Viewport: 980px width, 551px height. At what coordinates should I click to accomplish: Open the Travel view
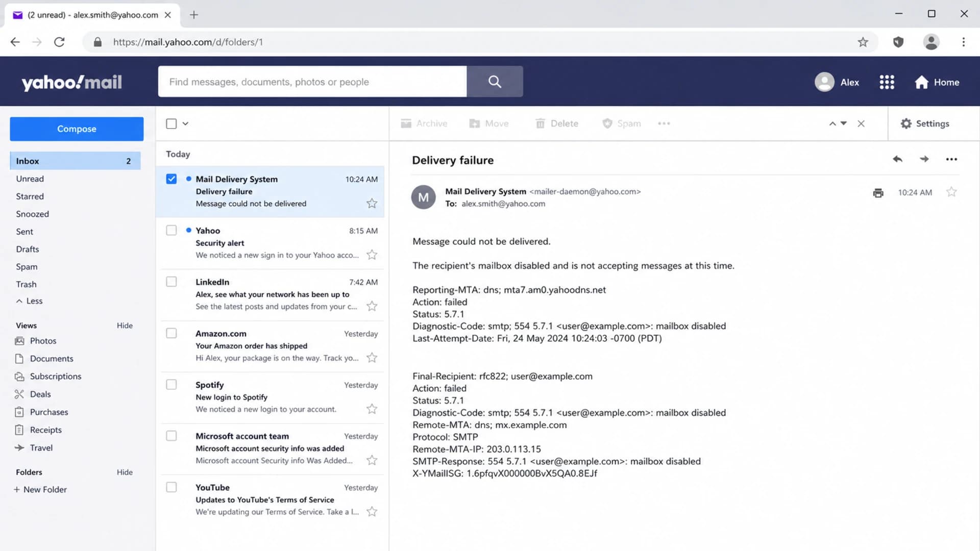coord(34,448)
